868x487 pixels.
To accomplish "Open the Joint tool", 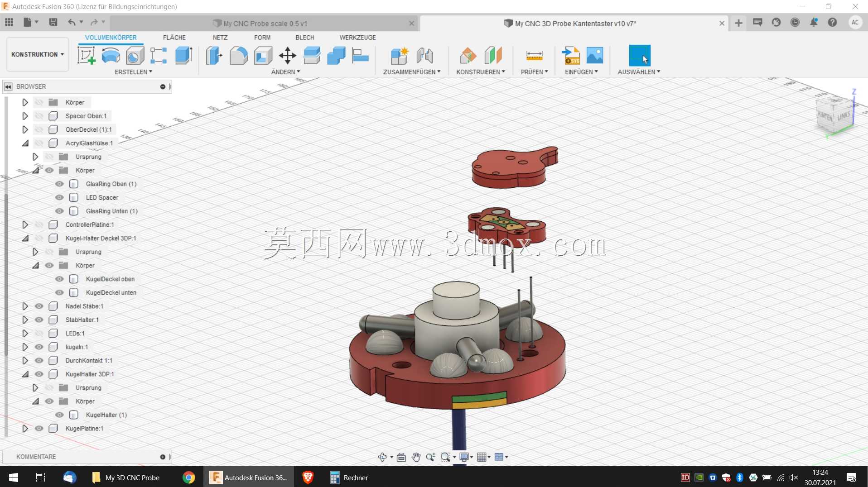I will click(x=424, y=55).
